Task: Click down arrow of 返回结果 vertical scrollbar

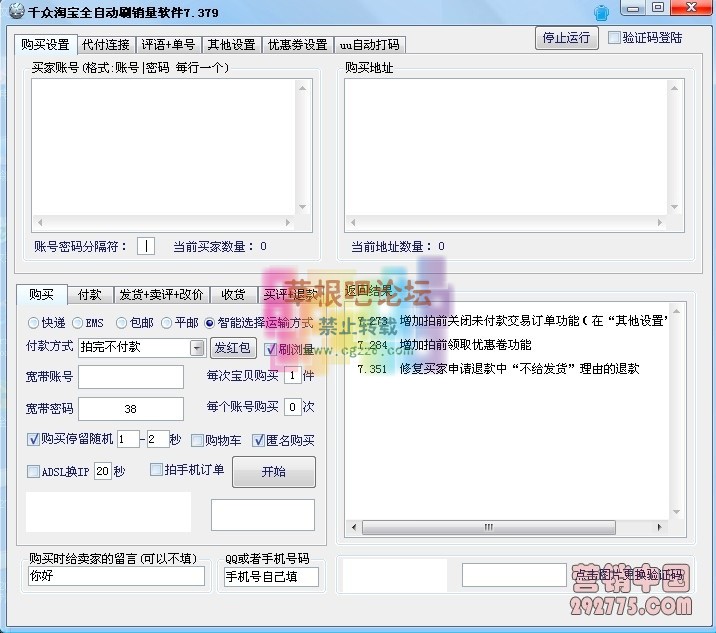Action: point(676,512)
